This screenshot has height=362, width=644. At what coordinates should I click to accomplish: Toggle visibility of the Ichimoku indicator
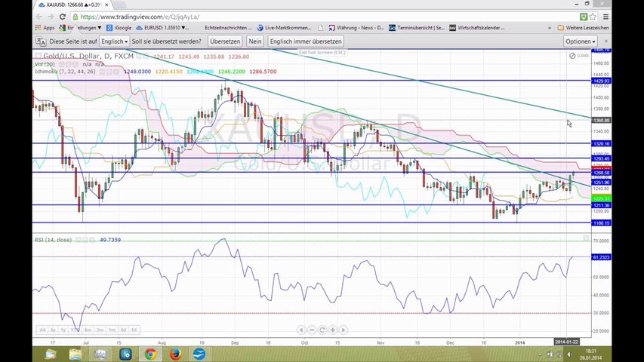102,72
